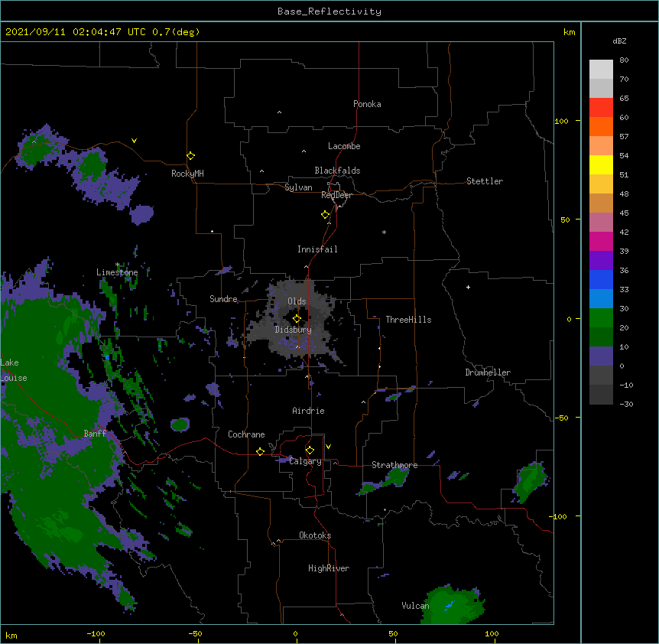Image resolution: width=659 pixels, height=644 pixels.
Task: Click the Limestone label
Action: (117, 272)
